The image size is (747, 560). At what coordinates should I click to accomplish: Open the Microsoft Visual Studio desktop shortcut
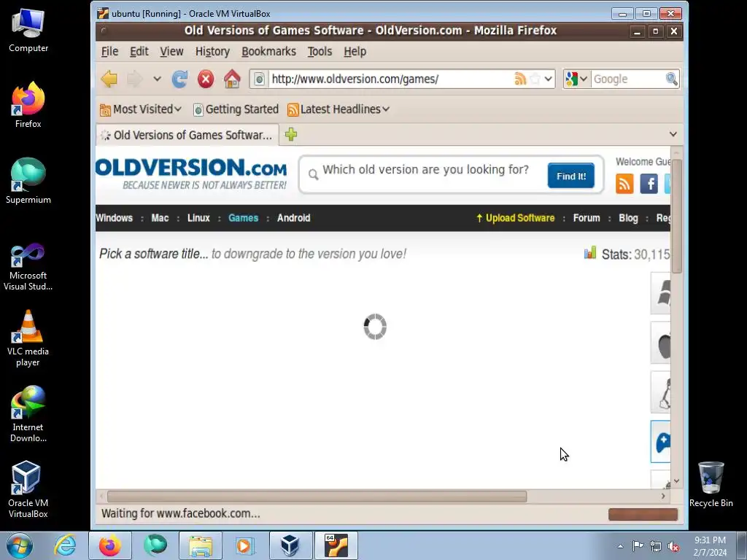(x=28, y=267)
